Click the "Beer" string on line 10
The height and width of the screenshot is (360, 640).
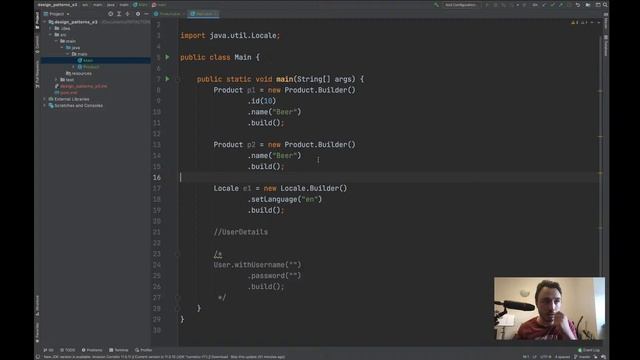284,112
